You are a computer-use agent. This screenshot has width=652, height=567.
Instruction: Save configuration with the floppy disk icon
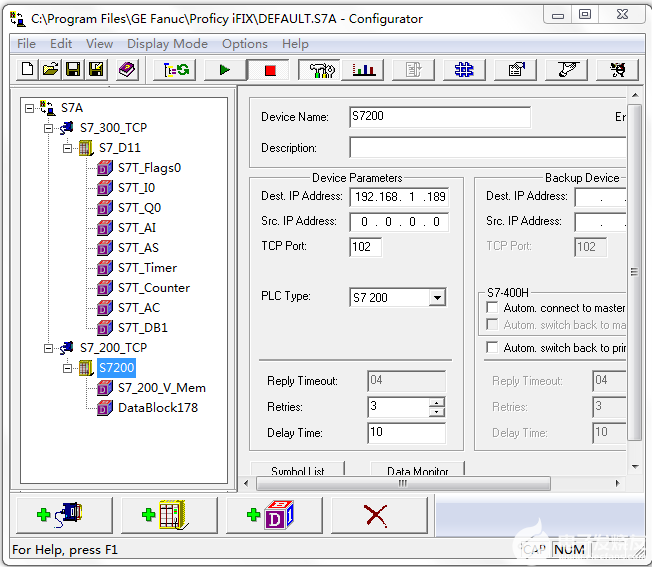tap(73, 69)
